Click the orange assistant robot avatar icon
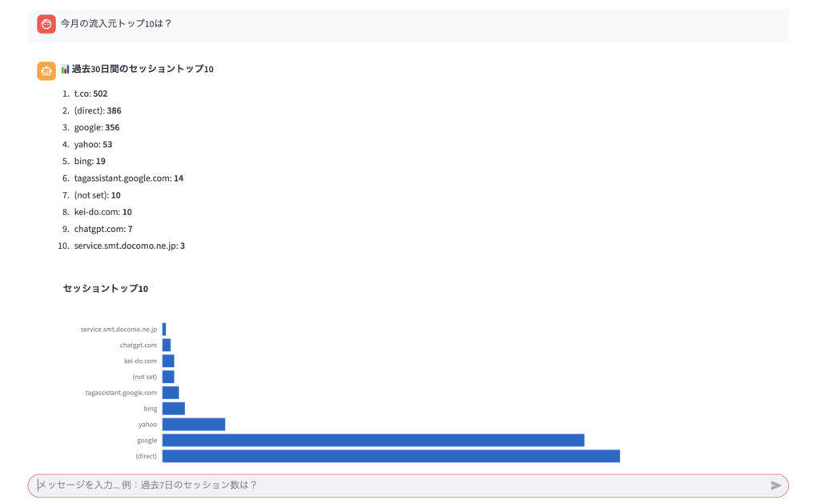This screenshot has height=504, width=820. tap(46, 70)
